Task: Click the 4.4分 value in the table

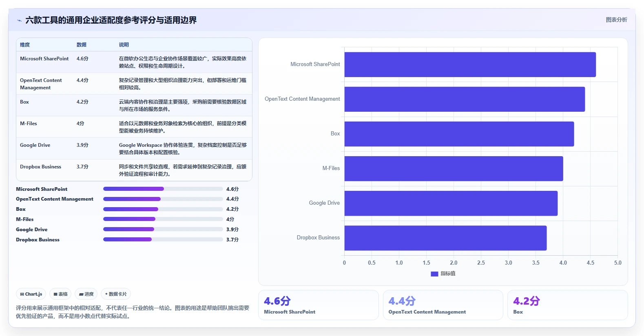Action: [82, 80]
